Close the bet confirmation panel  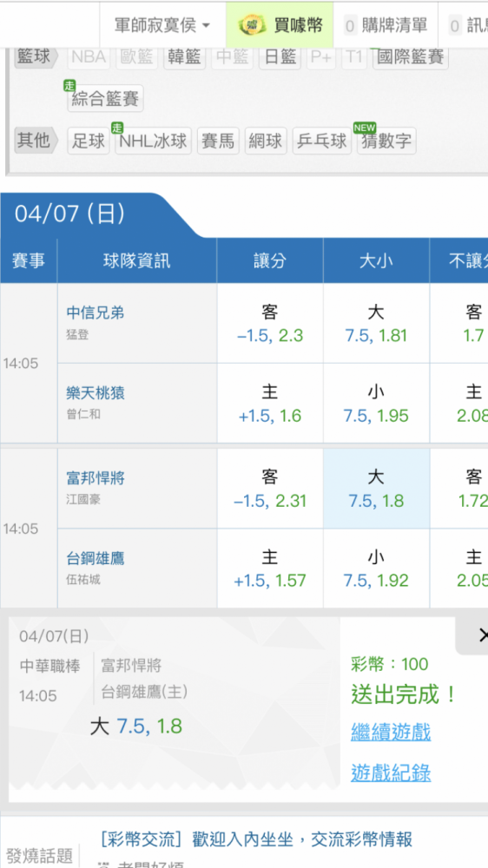point(482,635)
